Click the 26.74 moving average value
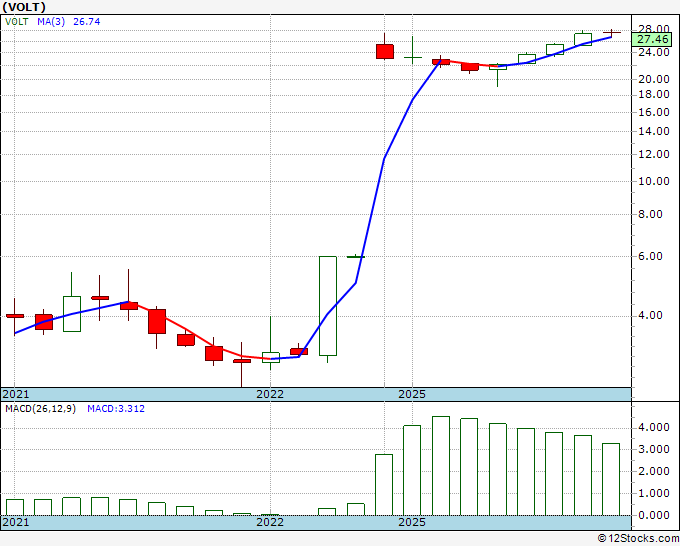Image resolution: width=680 pixels, height=546 pixels. [x=86, y=21]
